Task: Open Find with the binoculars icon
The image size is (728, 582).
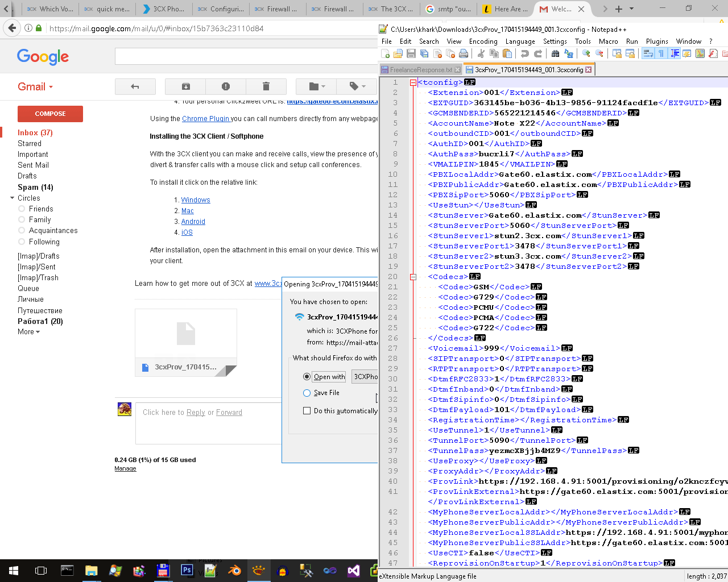Action: point(556,53)
